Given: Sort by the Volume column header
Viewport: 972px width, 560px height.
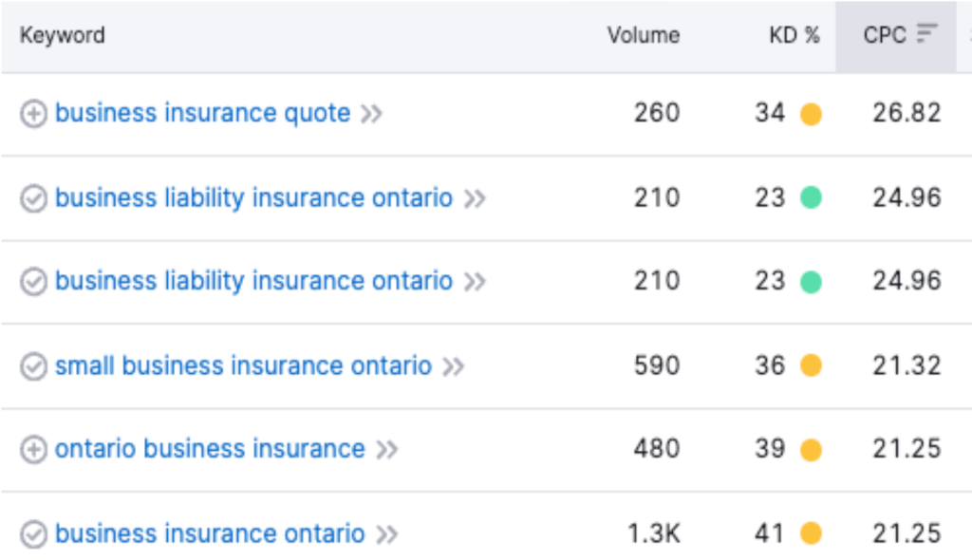Looking at the screenshot, I should pyautogui.click(x=644, y=35).
